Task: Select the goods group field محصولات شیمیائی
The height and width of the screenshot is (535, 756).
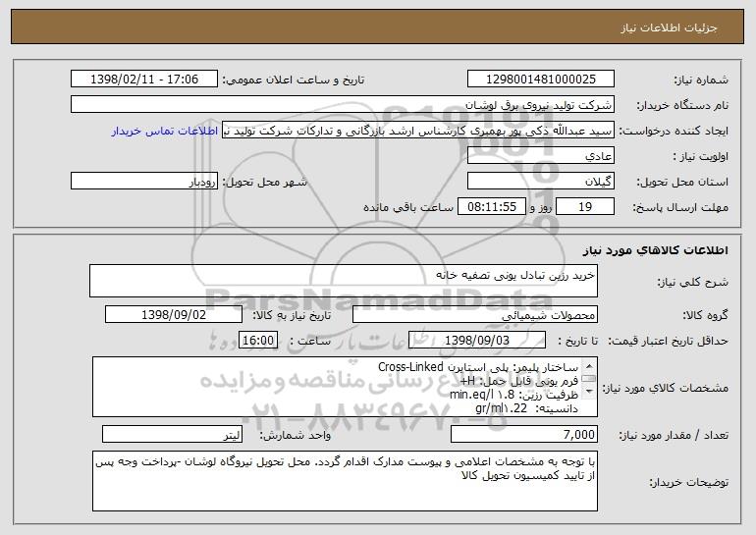Action: click(475, 315)
